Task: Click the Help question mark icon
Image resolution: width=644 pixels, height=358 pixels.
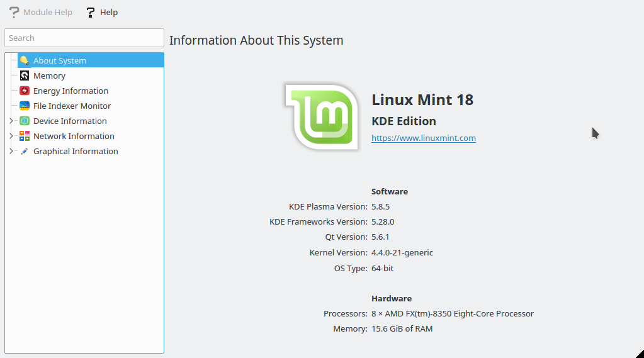Action: pos(91,13)
